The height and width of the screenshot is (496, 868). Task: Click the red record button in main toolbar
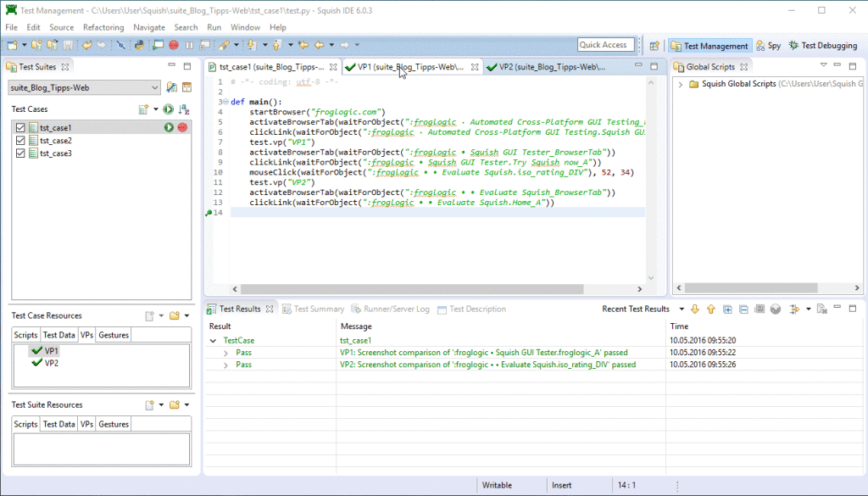click(174, 45)
